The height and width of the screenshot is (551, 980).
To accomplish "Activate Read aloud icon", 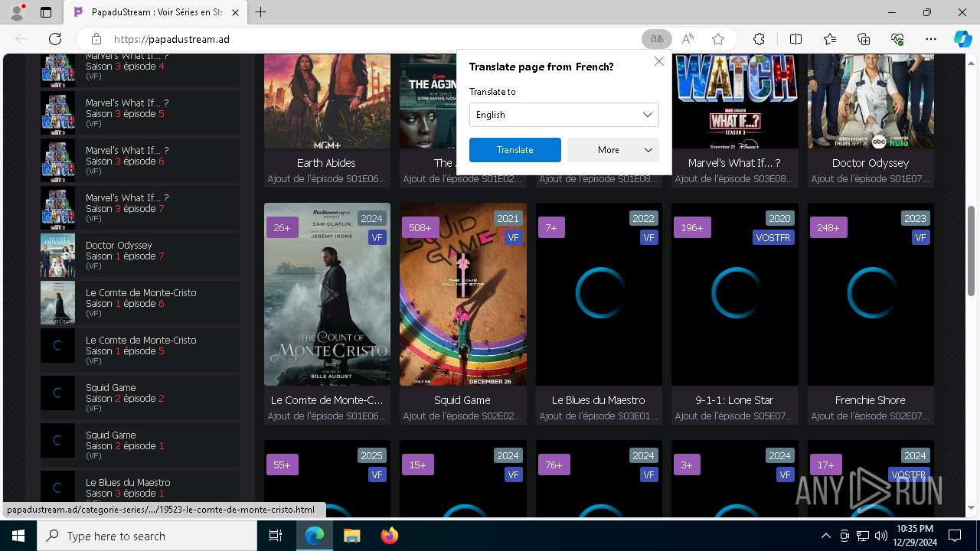I will (x=688, y=39).
